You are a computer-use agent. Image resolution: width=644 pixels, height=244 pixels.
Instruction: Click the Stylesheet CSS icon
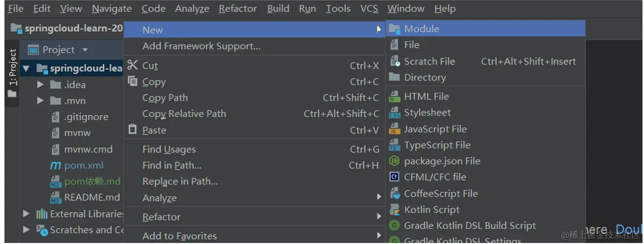click(x=394, y=113)
